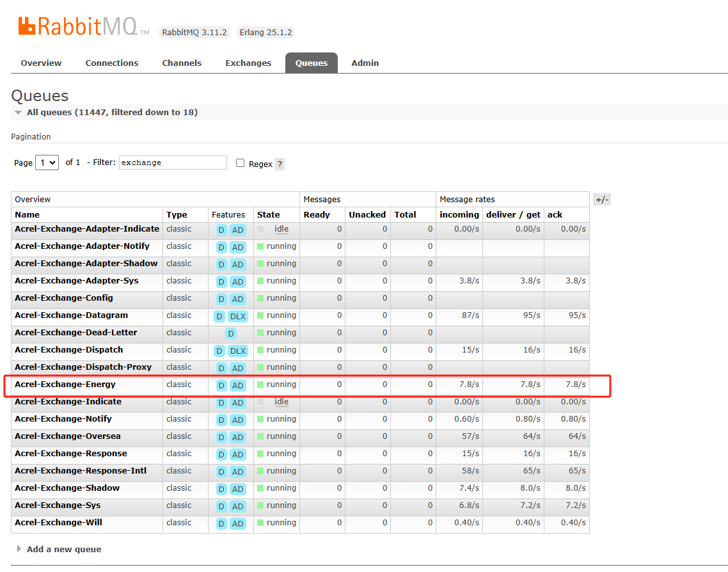Screen dimensions: 728x572
Task: Click the queue Filter text field
Action: (x=173, y=163)
